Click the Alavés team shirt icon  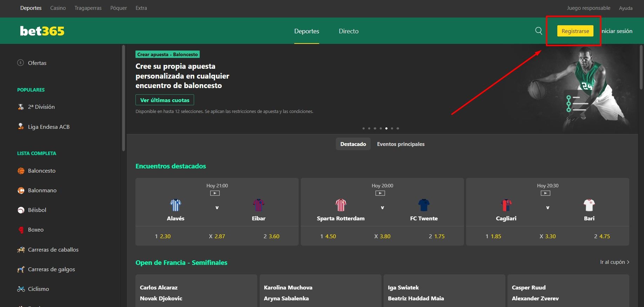coord(175,205)
